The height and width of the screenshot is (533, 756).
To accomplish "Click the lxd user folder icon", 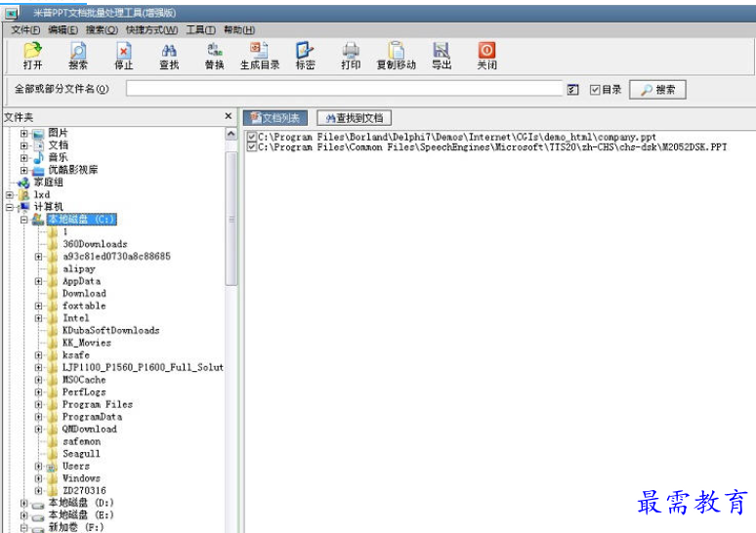I will [x=23, y=195].
